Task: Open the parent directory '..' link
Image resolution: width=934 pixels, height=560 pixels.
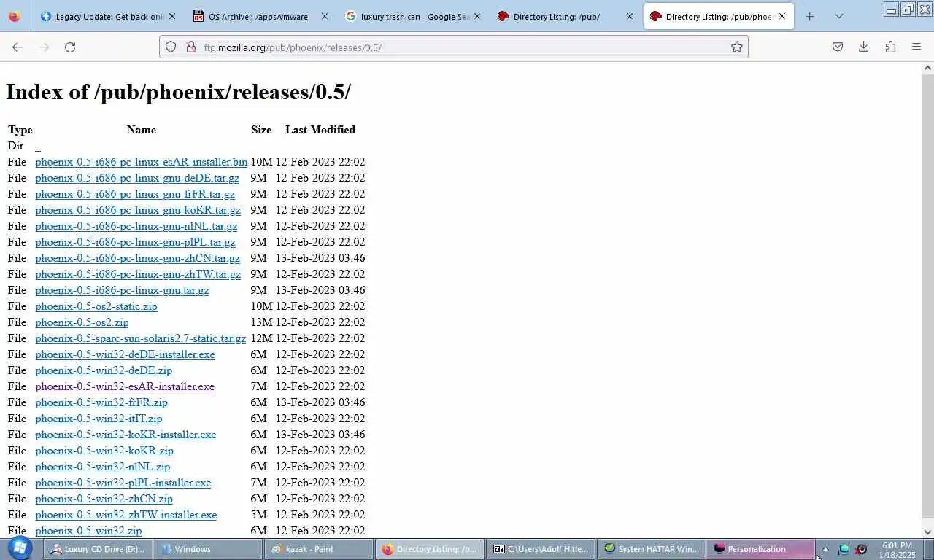Action: (x=38, y=146)
